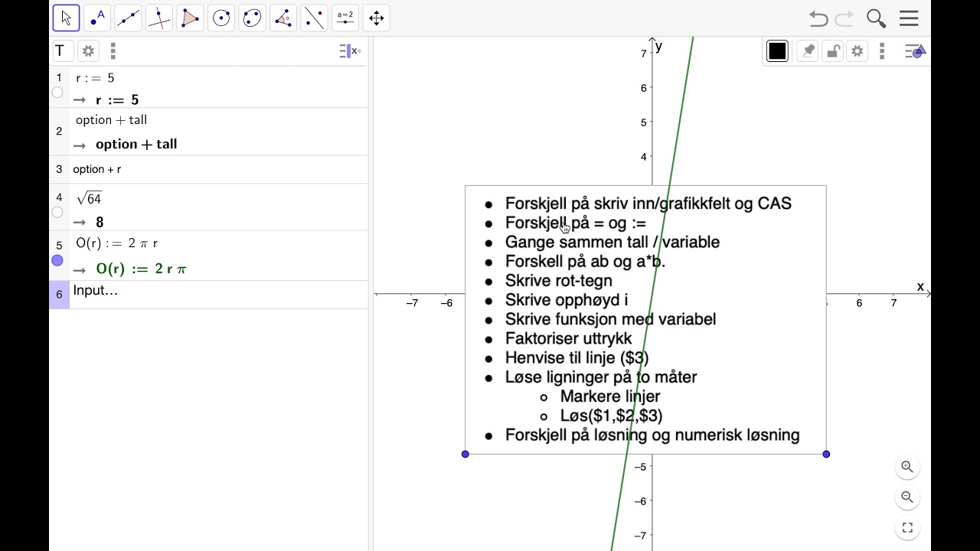Toggle the CAS style bar
Screen dimensions: 980x551
350,51
